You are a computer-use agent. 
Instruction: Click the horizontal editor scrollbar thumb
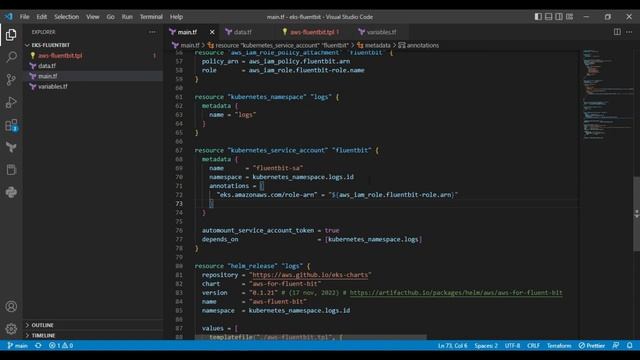[310, 338]
